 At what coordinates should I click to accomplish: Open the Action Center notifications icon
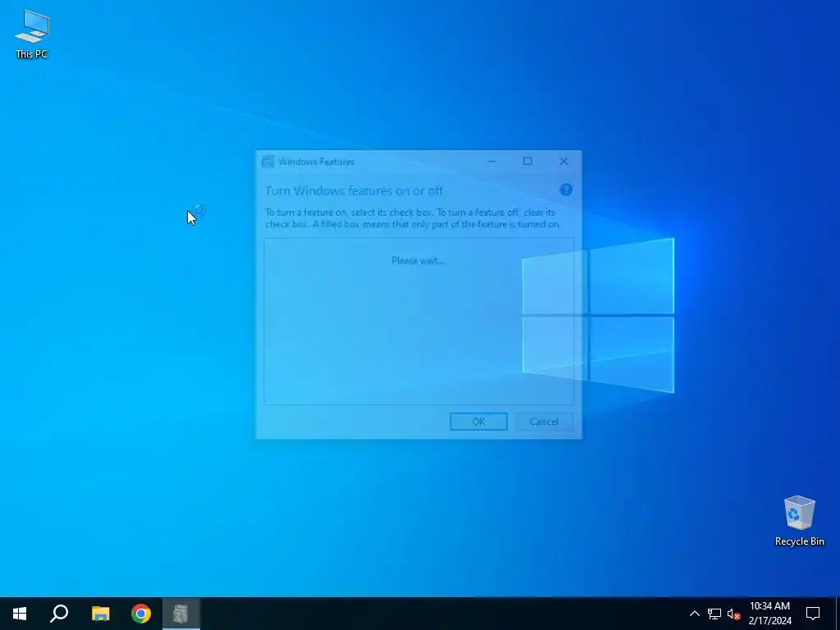(x=813, y=614)
